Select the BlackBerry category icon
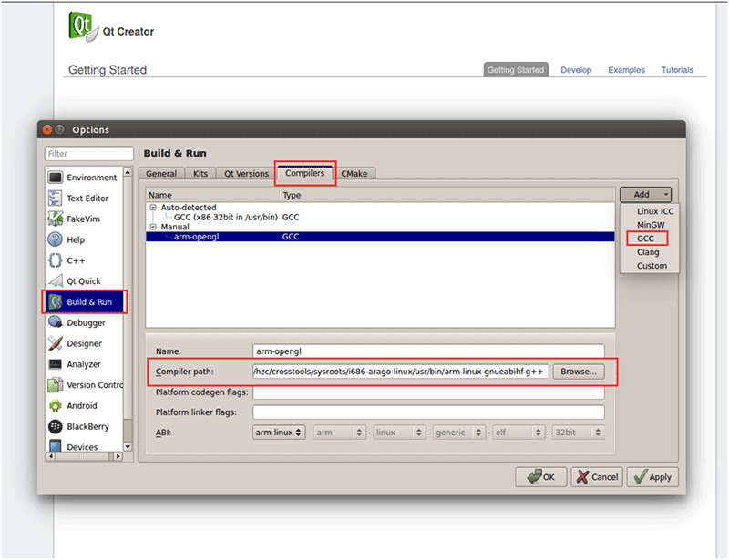 point(56,426)
